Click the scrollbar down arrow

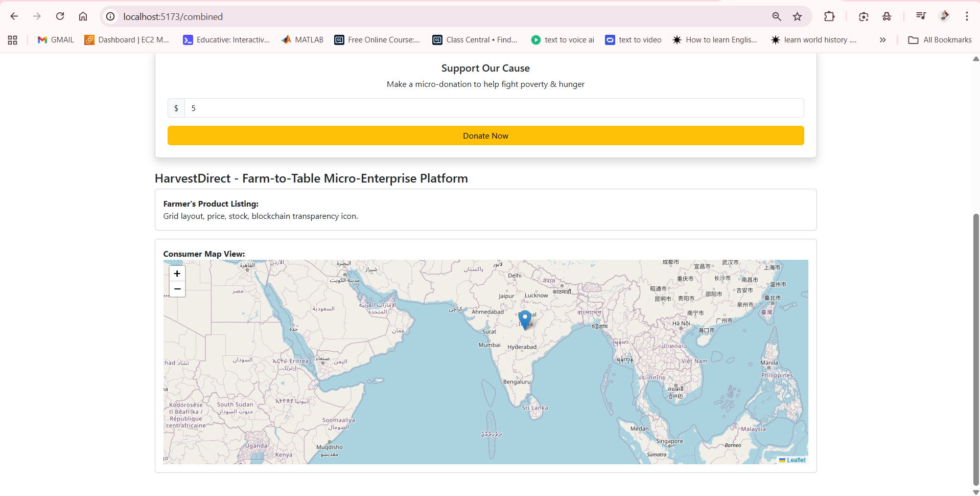(x=976, y=492)
